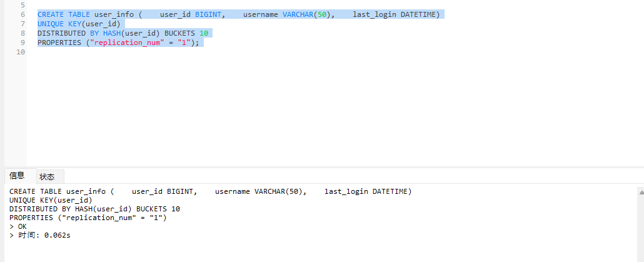The height and width of the screenshot is (262, 644).
Task: Click line number 7 in the gutter
Action: pyautogui.click(x=23, y=24)
